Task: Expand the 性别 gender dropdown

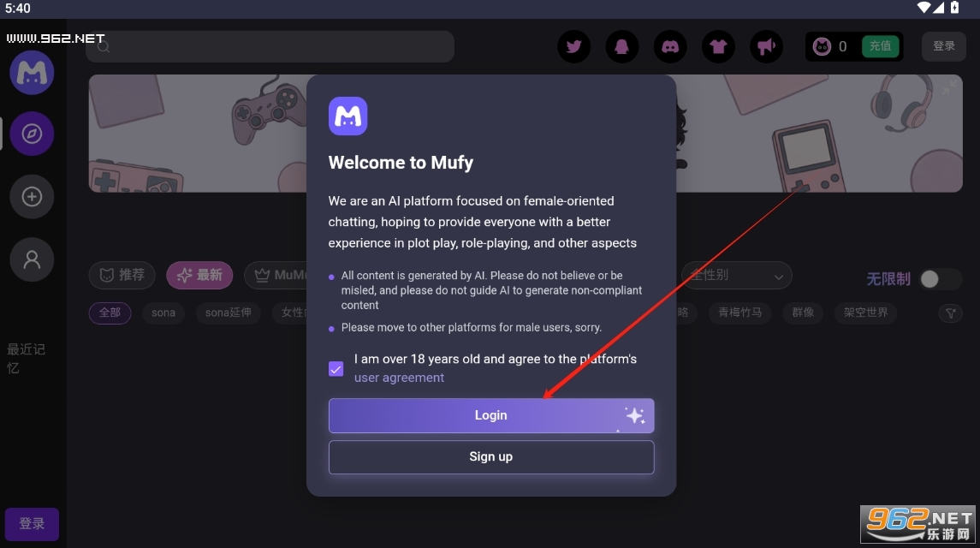Action: click(x=736, y=275)
